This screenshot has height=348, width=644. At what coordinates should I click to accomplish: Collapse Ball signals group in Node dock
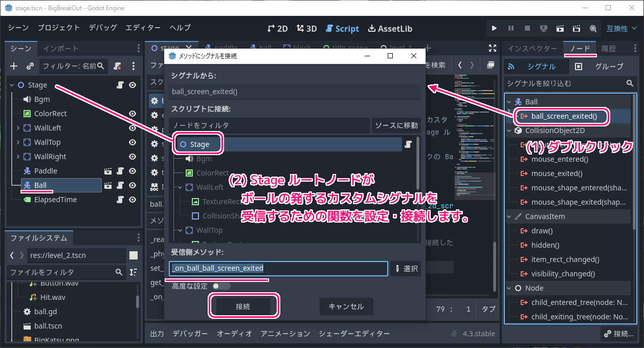coord(509,102)
